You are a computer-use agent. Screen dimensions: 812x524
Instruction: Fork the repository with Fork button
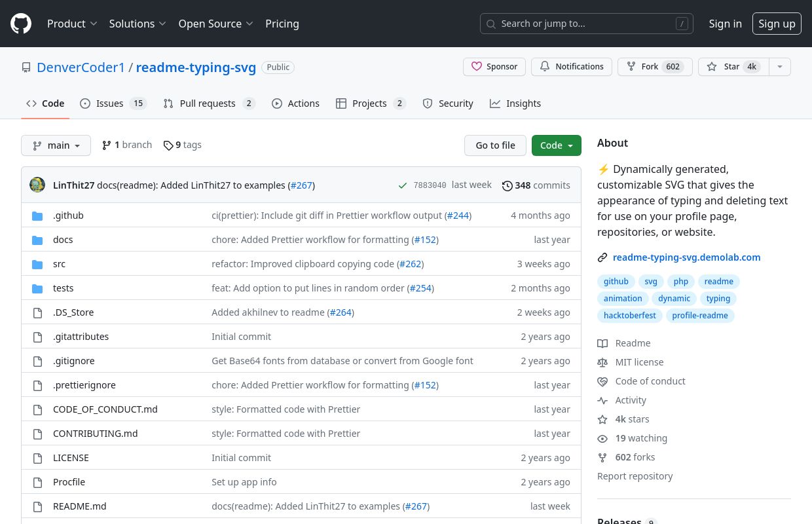click(655, 67)
